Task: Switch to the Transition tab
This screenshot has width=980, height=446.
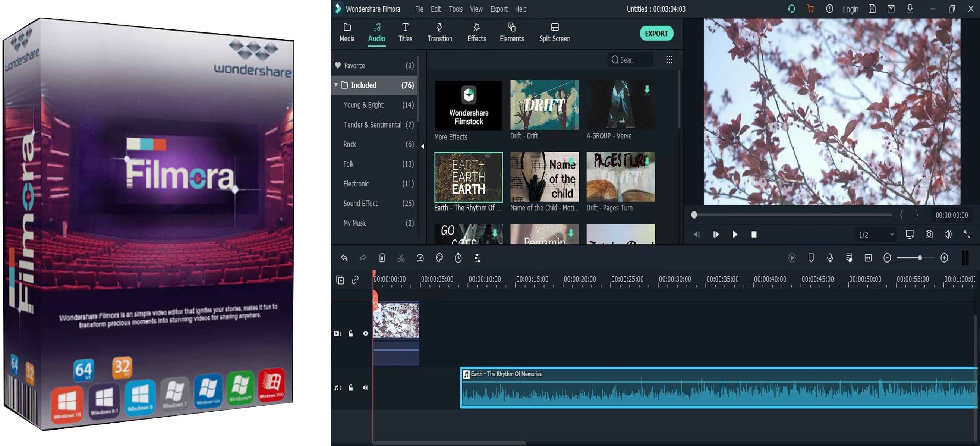Action: coord(440,33)
